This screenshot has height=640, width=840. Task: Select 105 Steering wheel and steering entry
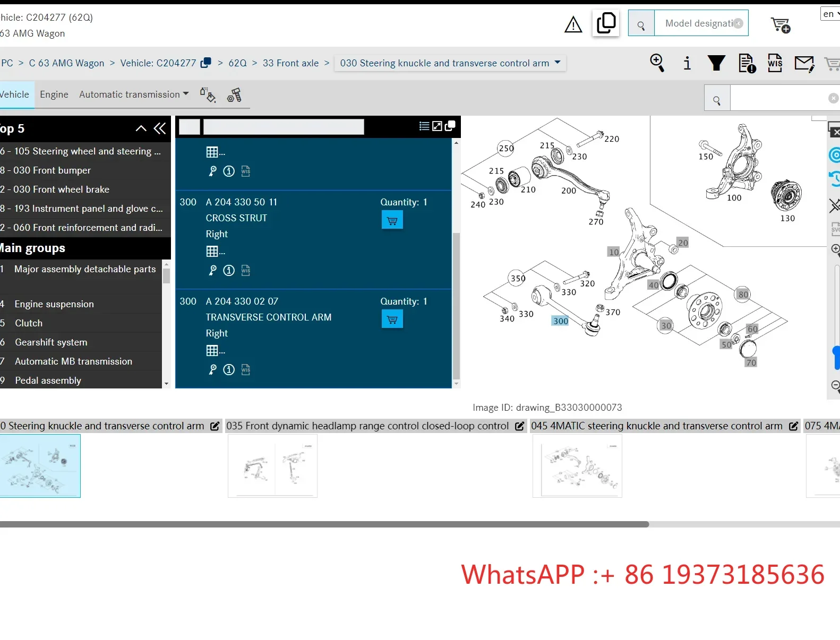pos(85,151)
